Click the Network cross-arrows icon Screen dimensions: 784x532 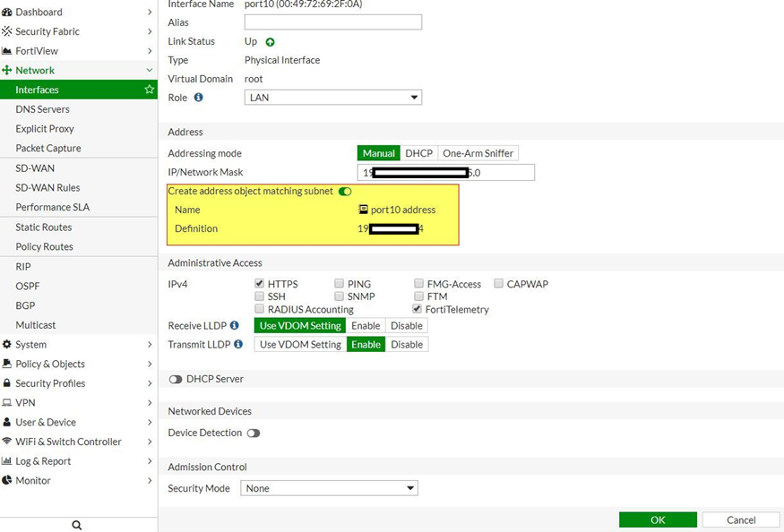(6, 71)
